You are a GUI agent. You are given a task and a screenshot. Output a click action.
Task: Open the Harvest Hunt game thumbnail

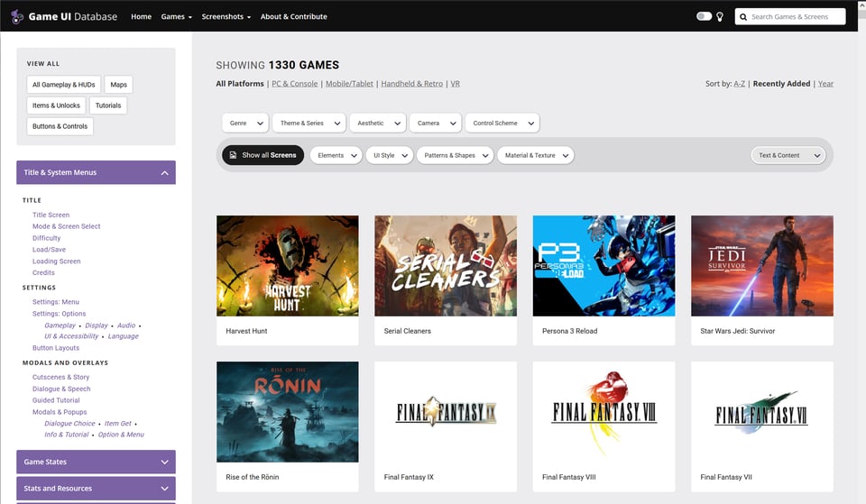(287, 265)
